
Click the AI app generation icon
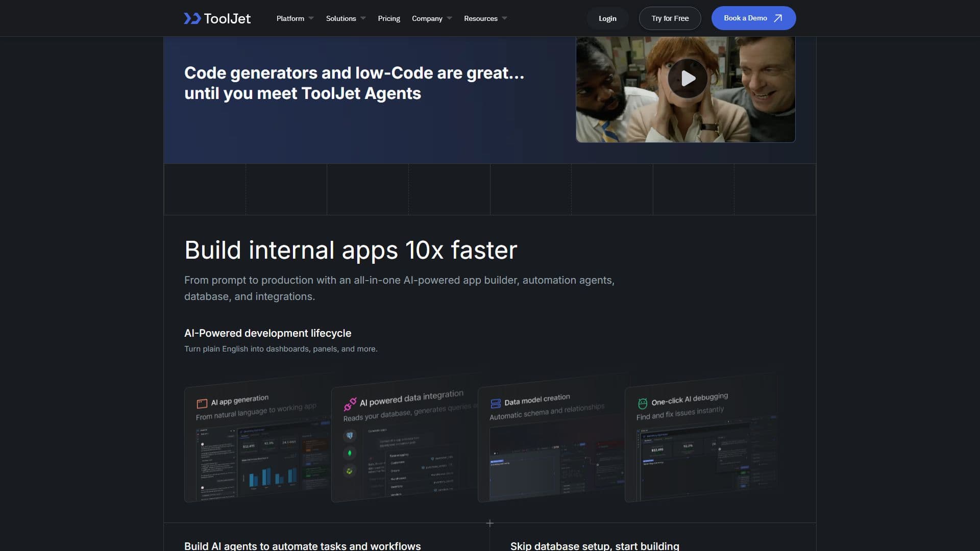(202, 404)
